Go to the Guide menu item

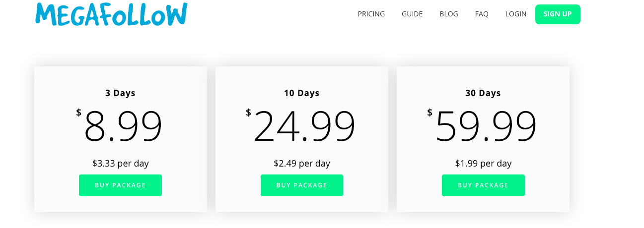point(412,14)
